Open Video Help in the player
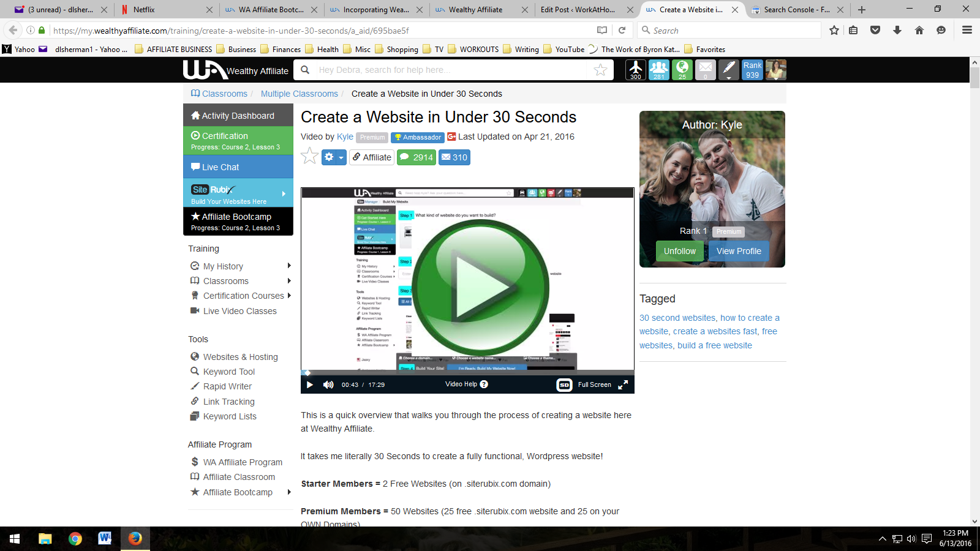This screenshot has height=551, width=980. (x=467, y=384)
